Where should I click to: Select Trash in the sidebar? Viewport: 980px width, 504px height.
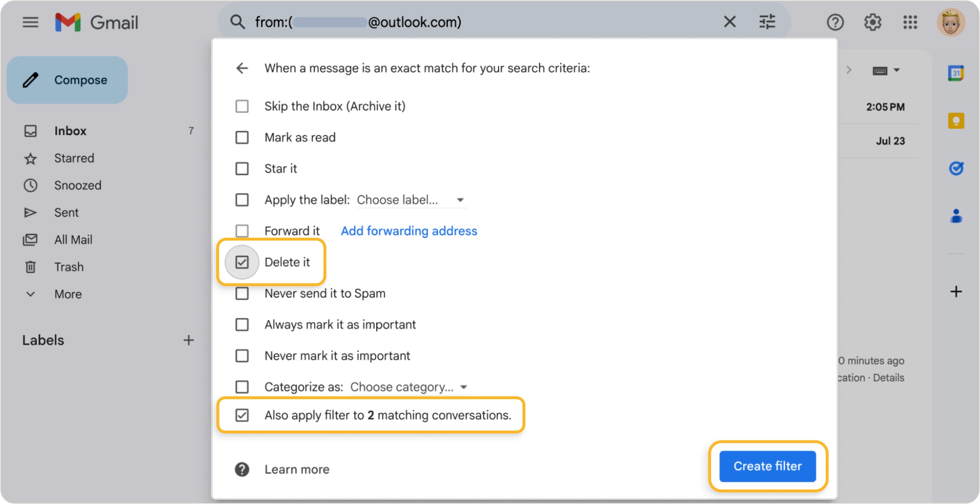[69, 266]
